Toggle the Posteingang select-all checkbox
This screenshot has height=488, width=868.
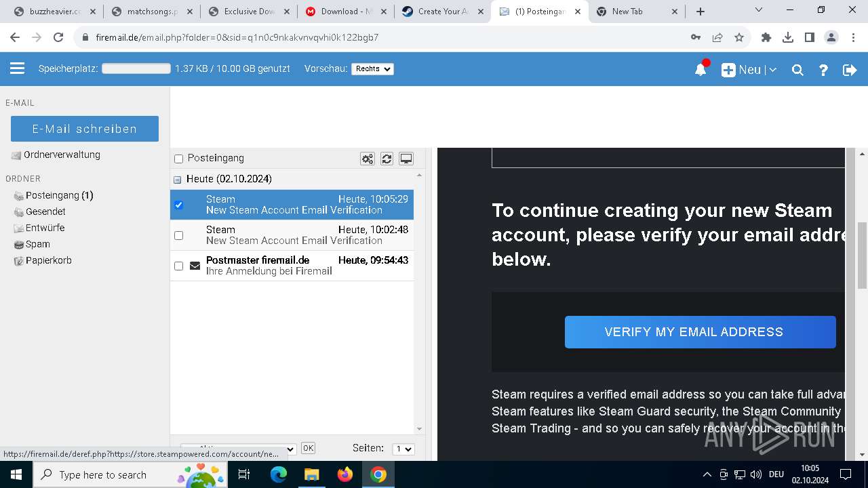click(179, 159)
